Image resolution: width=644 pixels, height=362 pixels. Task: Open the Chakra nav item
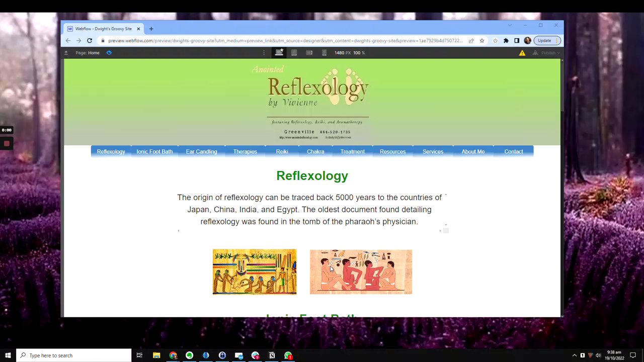(315, 151)
